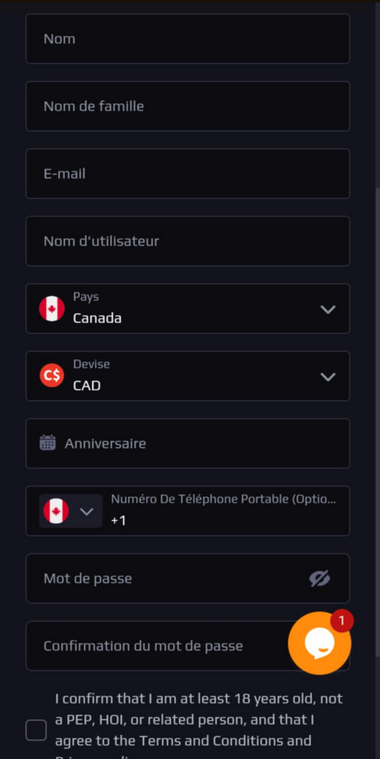Click the Canada flag in Pays field
Viewport: 380px width, 759px height.
click(52, 309)
